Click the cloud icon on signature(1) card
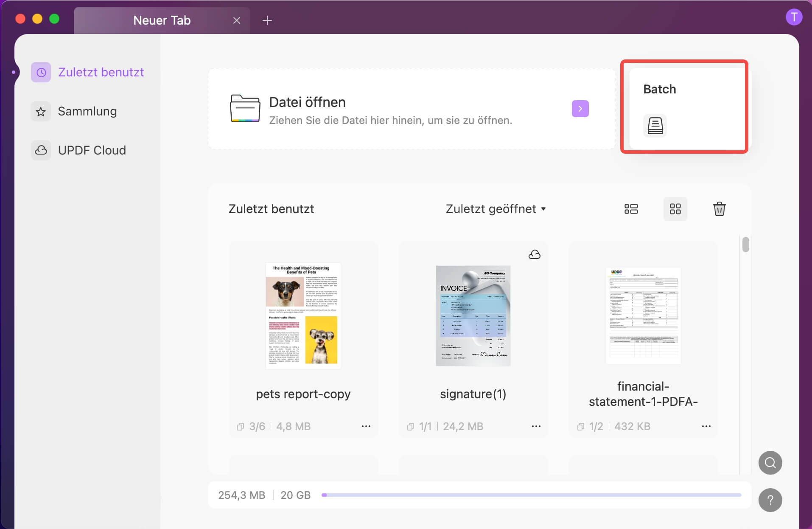 tap(535, 254)
